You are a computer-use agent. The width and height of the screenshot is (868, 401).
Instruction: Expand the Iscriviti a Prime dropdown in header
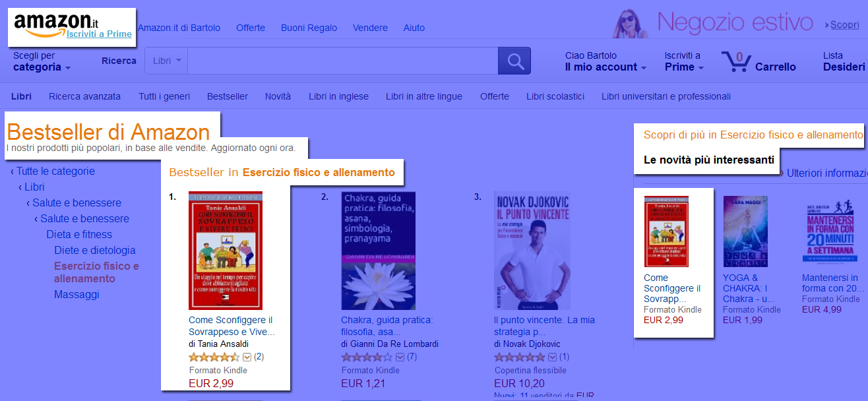pyautogui.click(x=684, y=61)
